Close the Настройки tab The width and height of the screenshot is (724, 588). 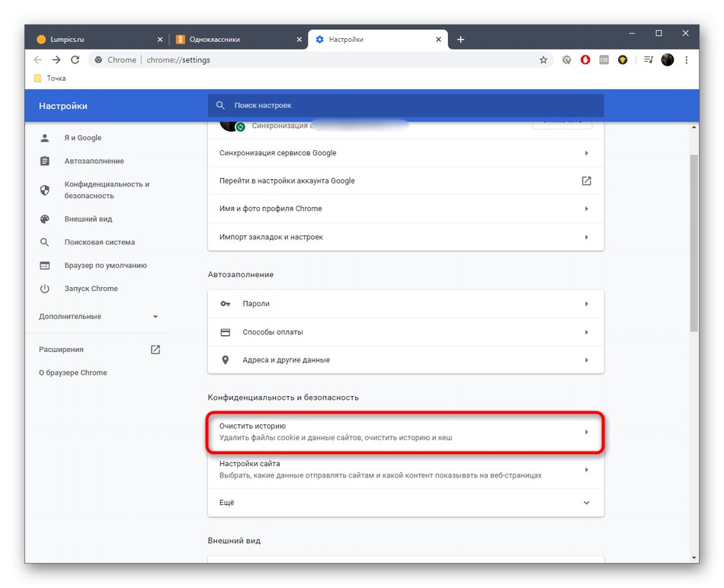pos(439,40)
